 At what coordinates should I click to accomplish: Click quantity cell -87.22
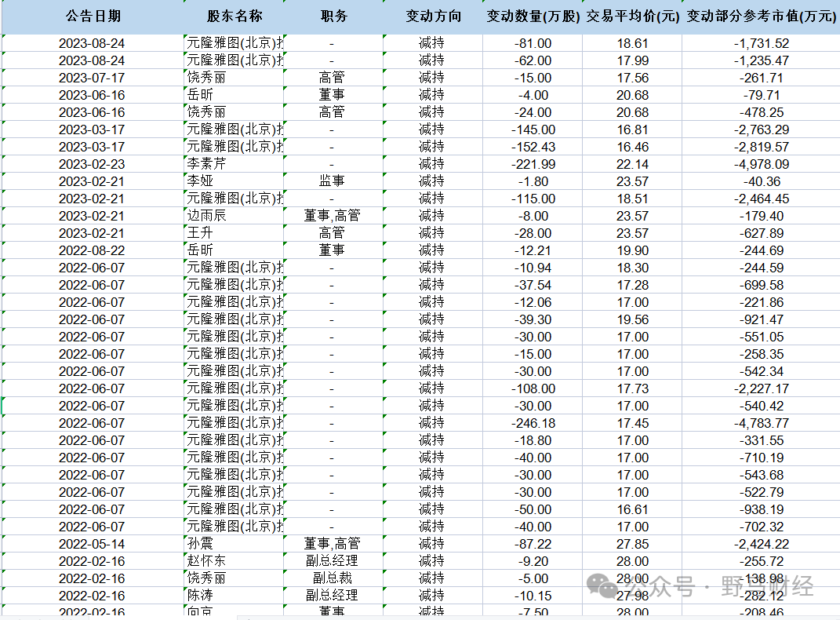(533, 544)
